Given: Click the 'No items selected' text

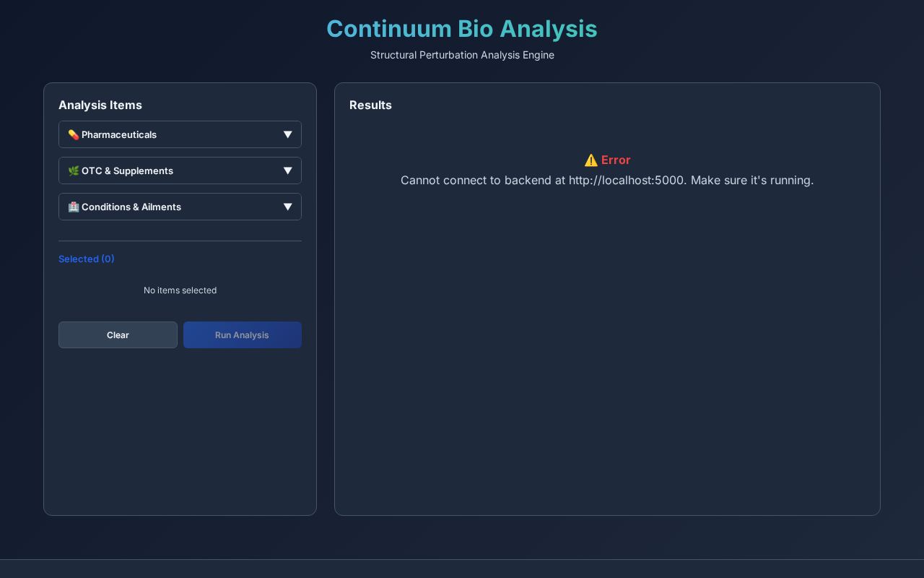Looking at the screenshot, I should [x=180, y=290].
